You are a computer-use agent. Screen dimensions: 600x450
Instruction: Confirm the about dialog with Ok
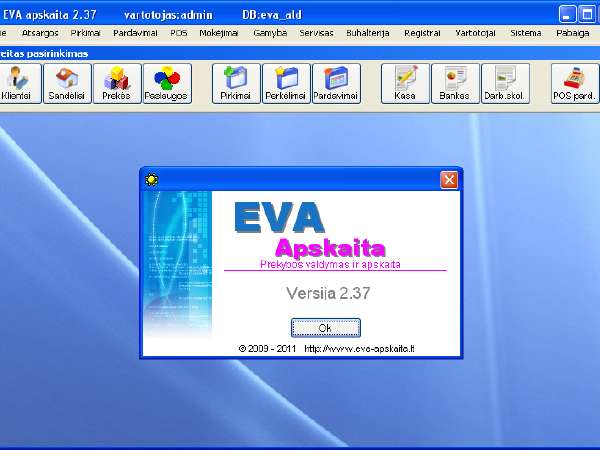click(326, 328)
